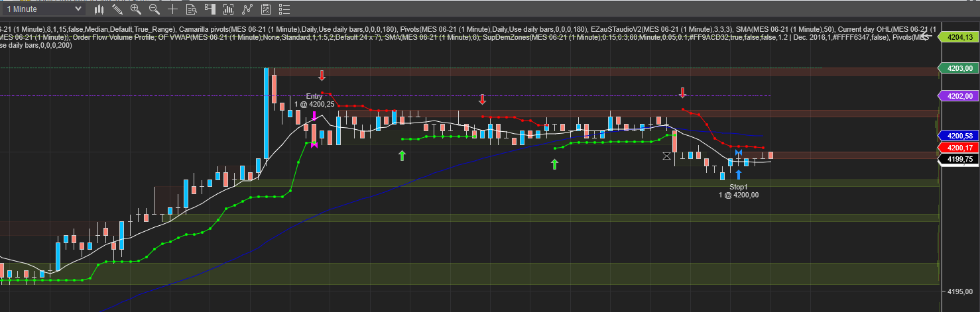Image resolution: width=980 pixels, height=312 pixels.
Task: Open the chart Properties list icon
Action: pyautogui.click(x=284, y=9)
